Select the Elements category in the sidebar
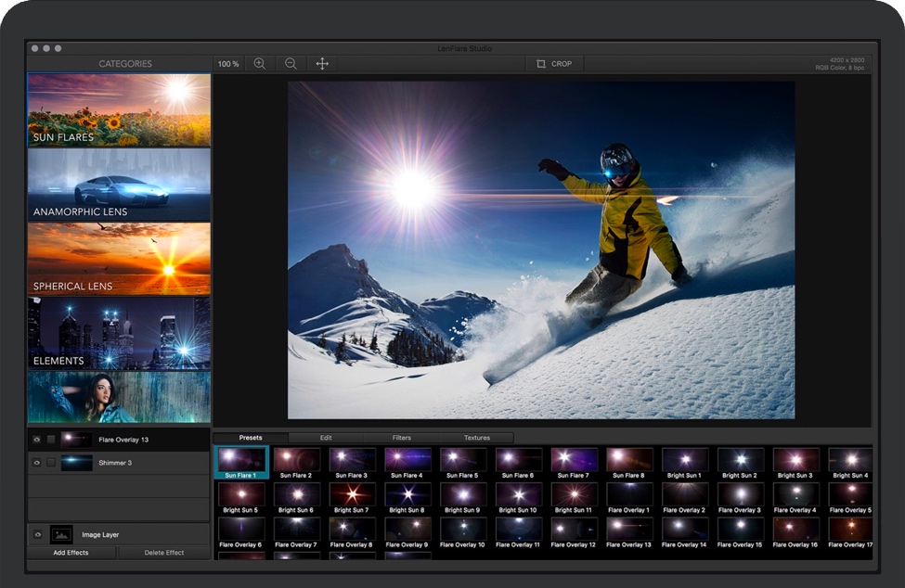The height and width of the screenshot is (588, 905). coord(119,334)
